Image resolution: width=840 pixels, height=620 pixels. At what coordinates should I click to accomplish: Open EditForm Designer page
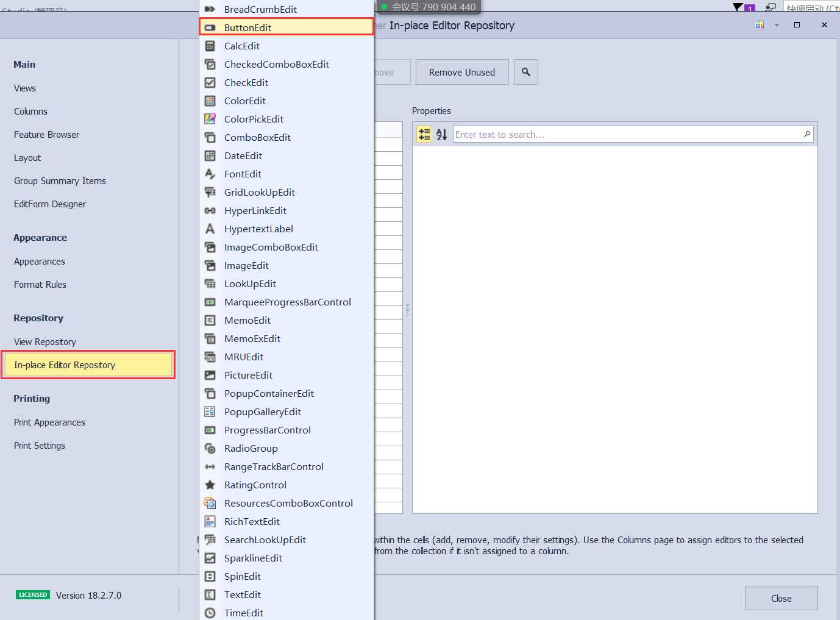click(50, 204)
